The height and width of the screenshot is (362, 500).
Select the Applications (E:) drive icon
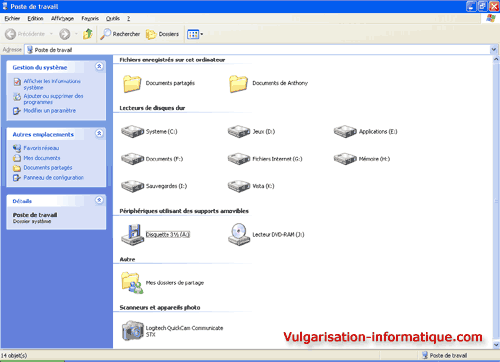[x=345, y=131]
